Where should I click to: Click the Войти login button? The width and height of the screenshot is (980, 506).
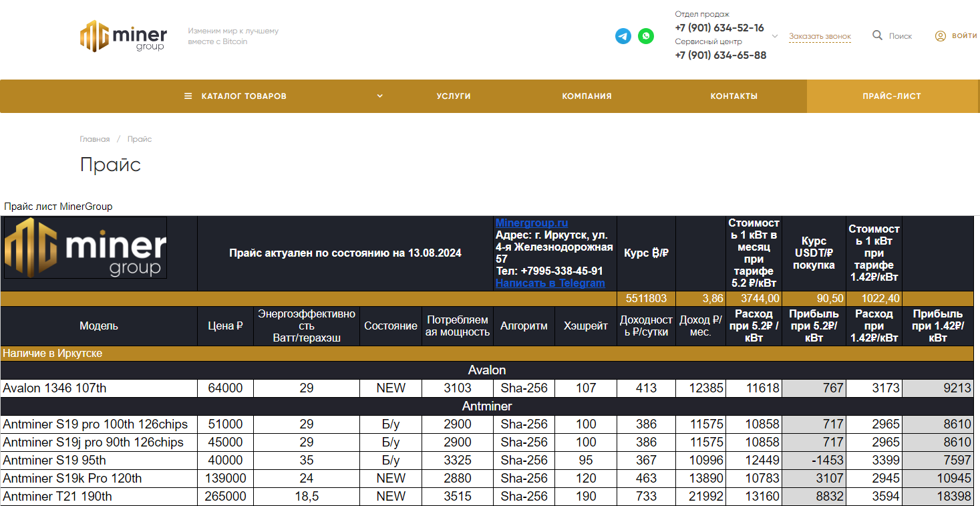(x=964, y=36)
